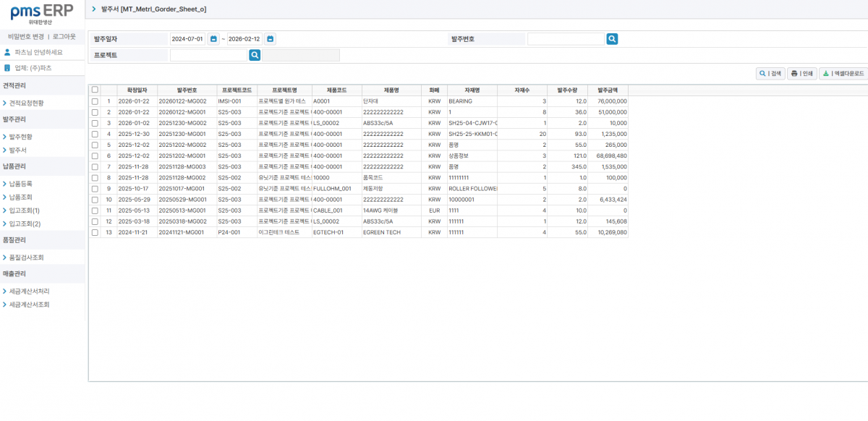Check the row for order 20260122-MG002

(x=95, y=101)
